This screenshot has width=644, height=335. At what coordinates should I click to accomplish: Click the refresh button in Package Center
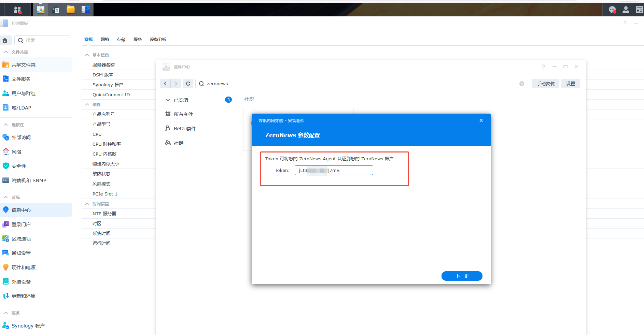point(188,84)
